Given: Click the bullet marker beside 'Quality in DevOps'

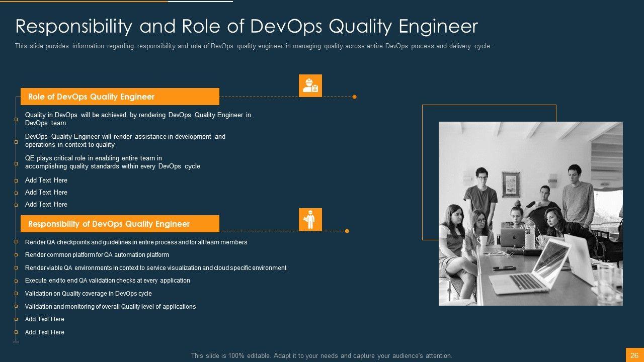Looking at the screenshot, I should 16,119.
